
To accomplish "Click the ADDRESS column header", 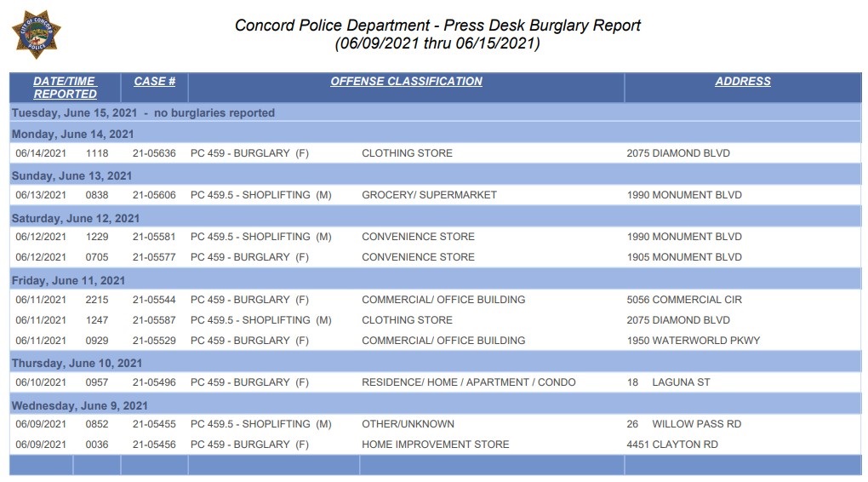I will [743, 82].
